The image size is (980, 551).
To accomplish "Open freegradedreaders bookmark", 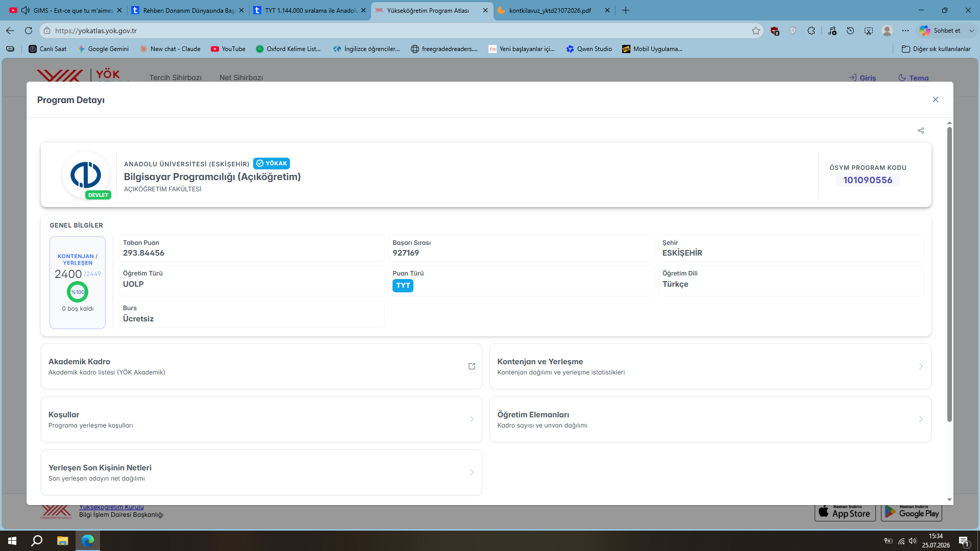I will point(445,49).
